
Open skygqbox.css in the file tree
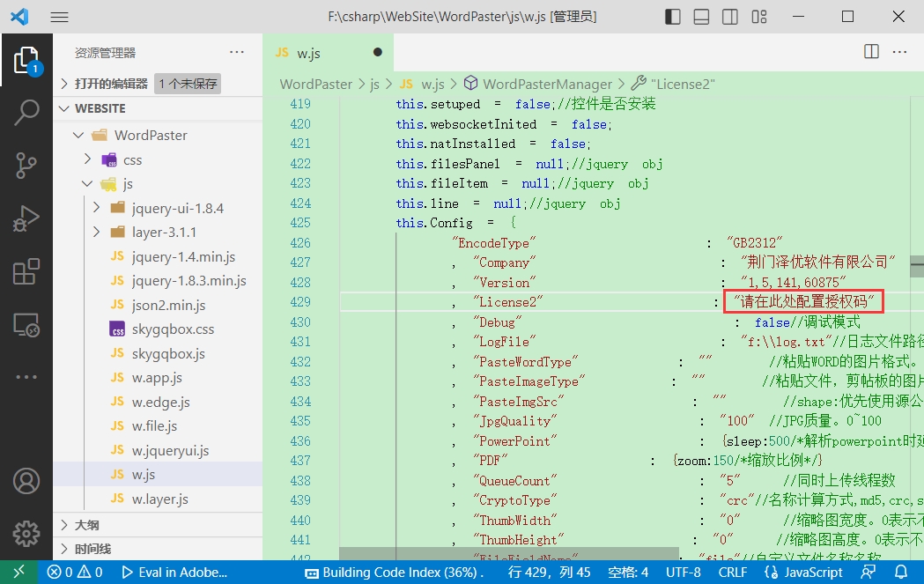pyautogui.click(x=173, y=329)
